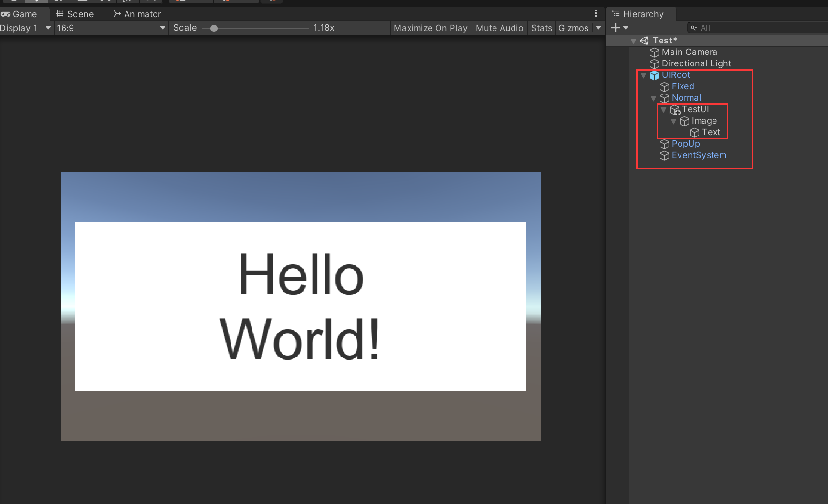This screenshot has width=828, height=504.
Task: Select the Test* scene row
Action: tap(717, 41)
